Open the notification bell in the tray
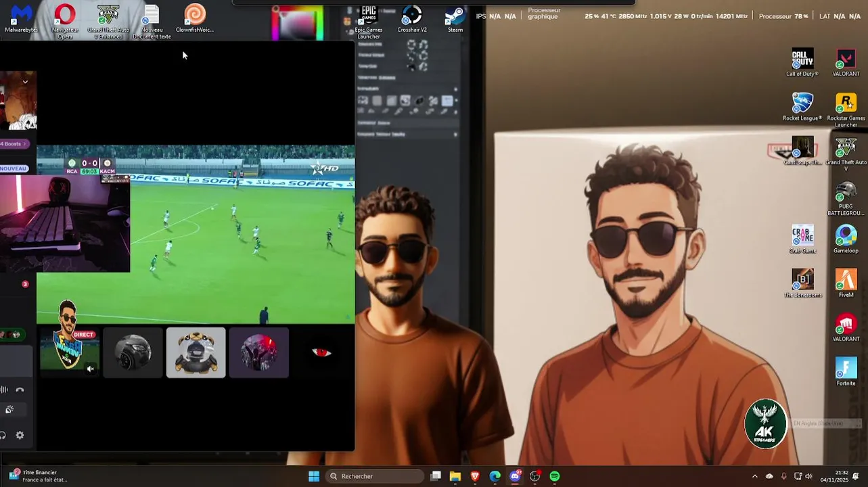 pos(856,476)
